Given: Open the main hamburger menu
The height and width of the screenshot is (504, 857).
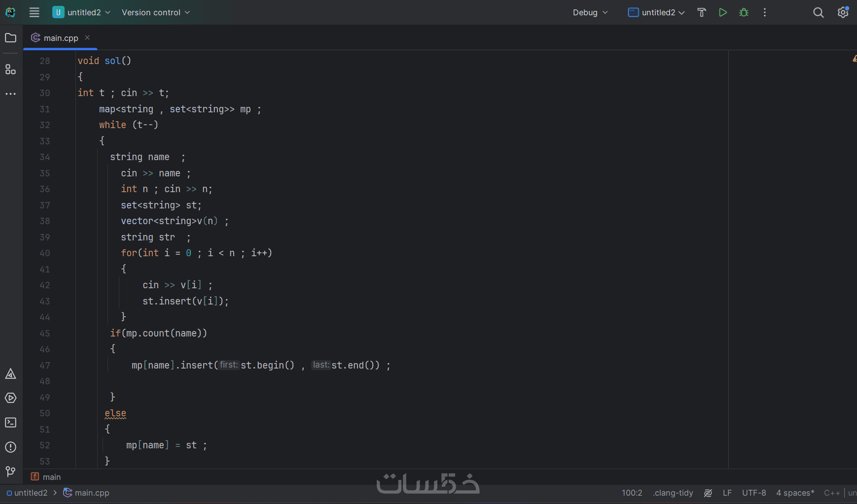Looking at the screenshot, I should click(x=34, y=12).
